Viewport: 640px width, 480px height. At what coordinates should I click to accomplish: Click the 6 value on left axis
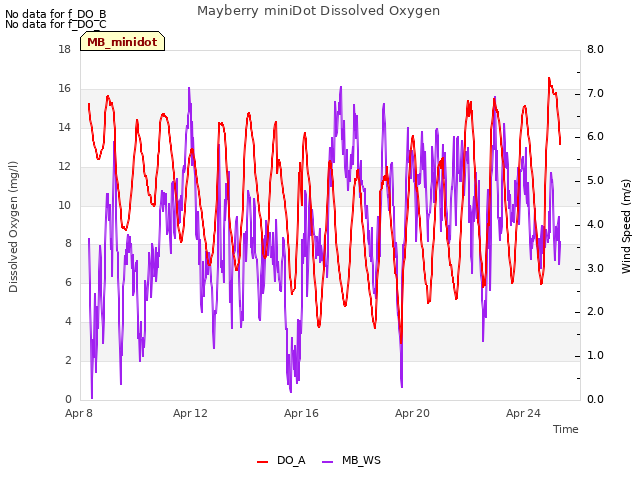point(68,282)
